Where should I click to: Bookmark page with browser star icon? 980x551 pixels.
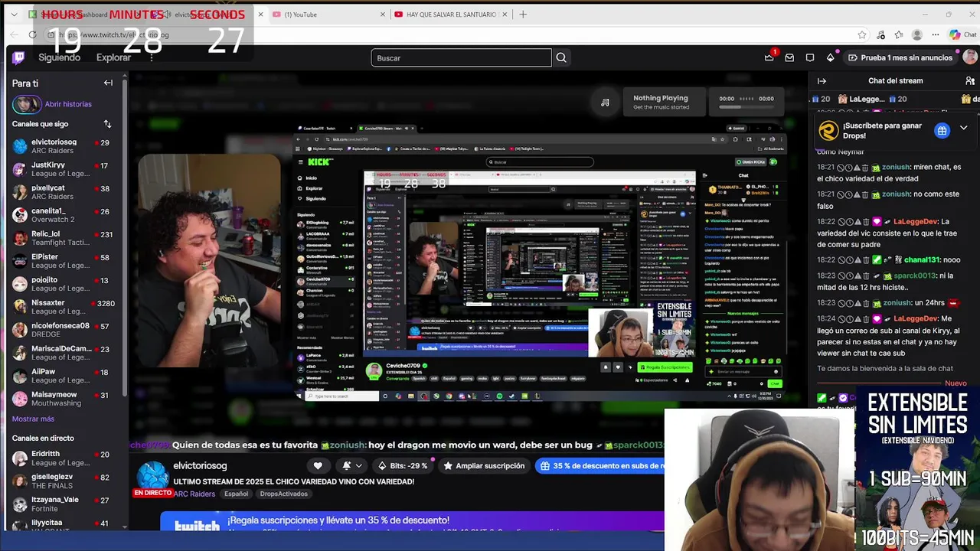pos(862,34)
